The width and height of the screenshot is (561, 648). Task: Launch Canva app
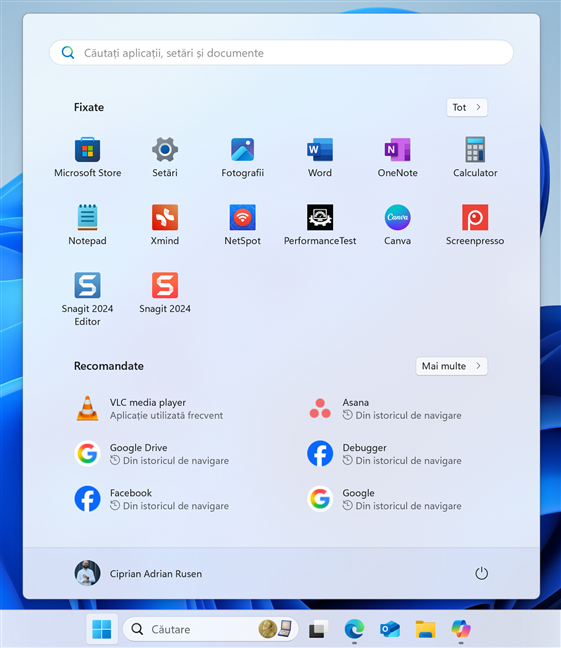397,225
